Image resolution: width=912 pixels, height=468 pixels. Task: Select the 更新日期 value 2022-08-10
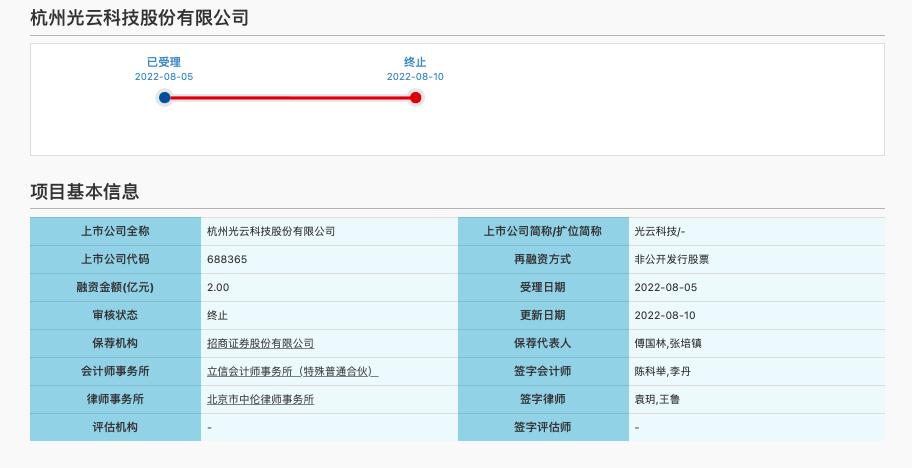tap(665, 315)
